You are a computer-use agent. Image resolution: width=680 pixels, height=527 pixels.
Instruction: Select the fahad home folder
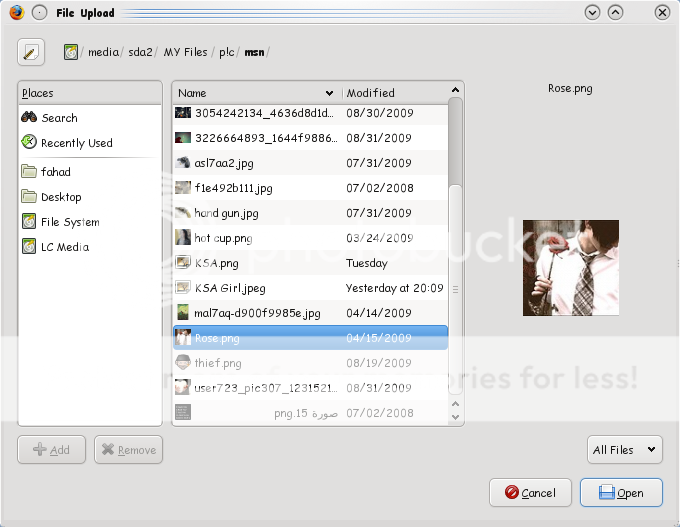(55, 172)
